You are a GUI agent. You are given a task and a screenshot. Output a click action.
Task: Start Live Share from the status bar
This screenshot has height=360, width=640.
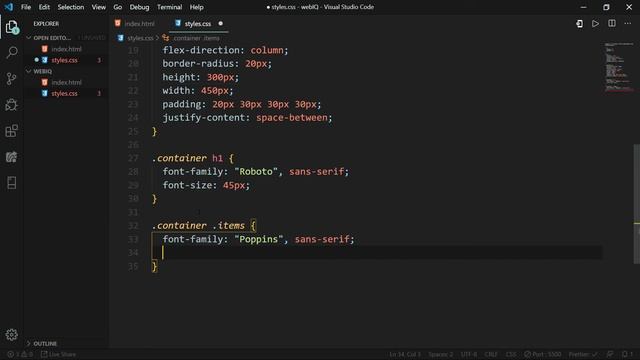point(58,354)
